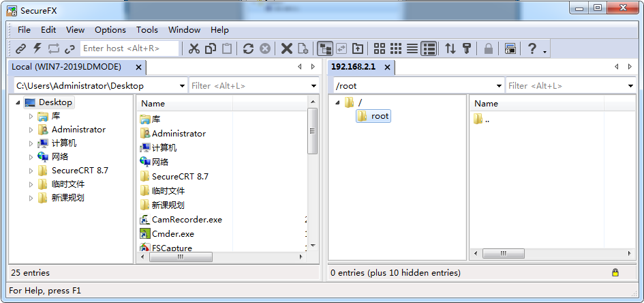The image size is (644, 303).
Task: Click the Copy toolbar icon
Action: pos(211,48)
